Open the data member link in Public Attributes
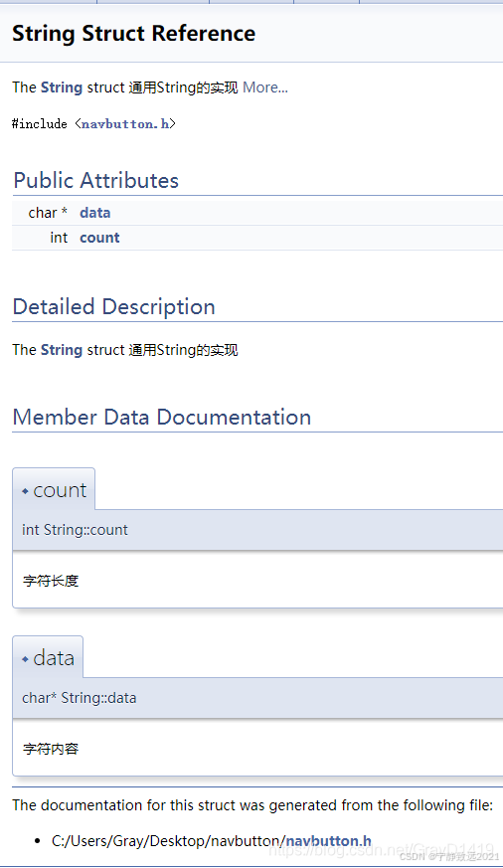 [95, 213]
